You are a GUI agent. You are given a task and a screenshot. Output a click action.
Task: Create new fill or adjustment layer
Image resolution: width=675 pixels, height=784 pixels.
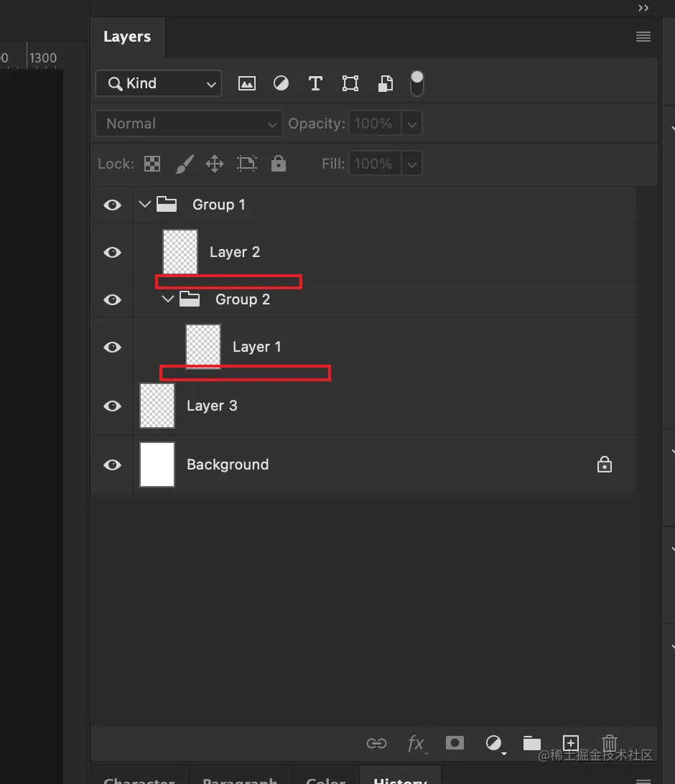tap(495, 743)
